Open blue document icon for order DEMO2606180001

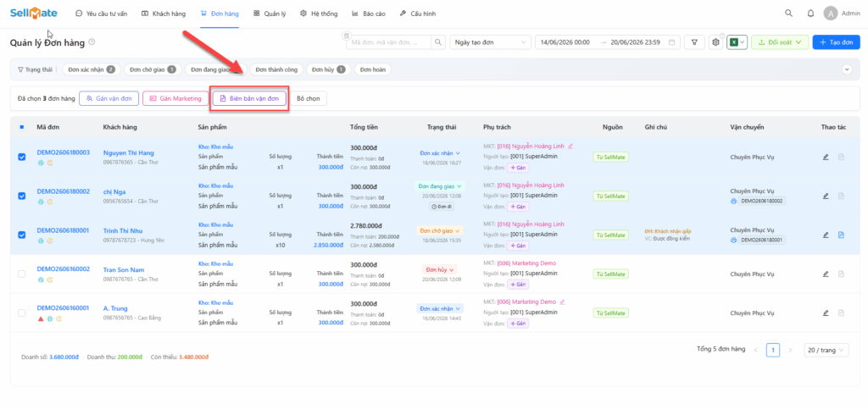point(840,235)
